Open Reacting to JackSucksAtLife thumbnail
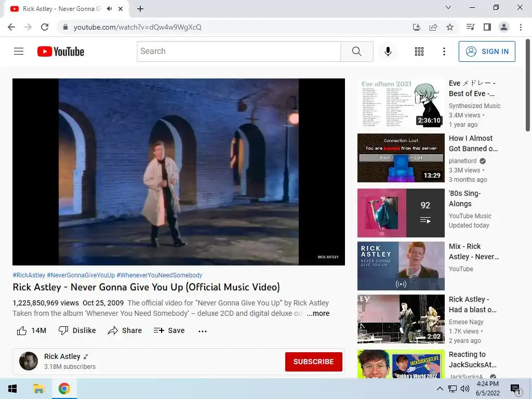Screen dimensions: 532x399 [x=401, y=364]
